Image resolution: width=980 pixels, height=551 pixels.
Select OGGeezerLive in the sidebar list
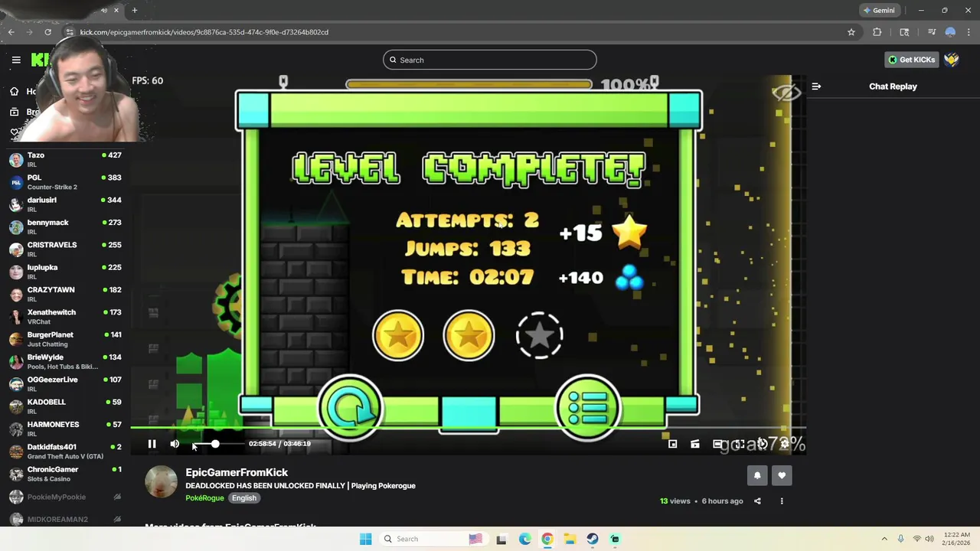coord(65,383)
